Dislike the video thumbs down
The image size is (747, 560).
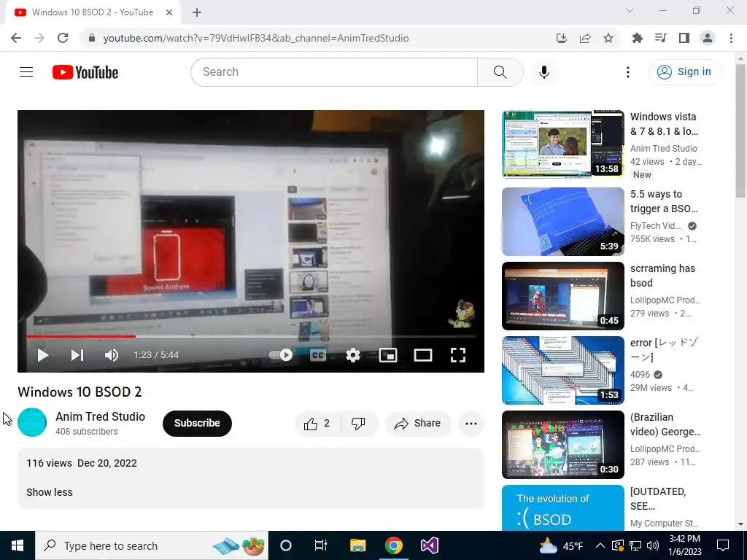[359, 424]
